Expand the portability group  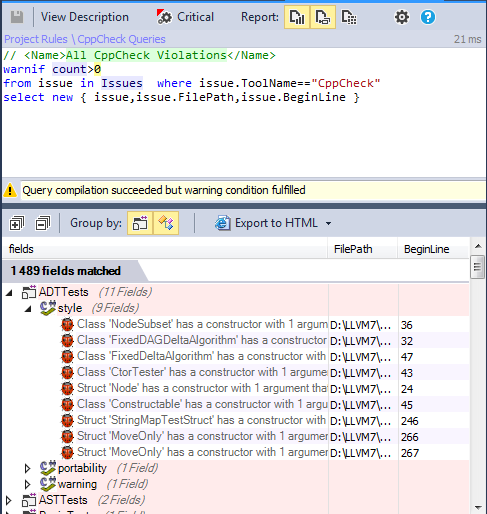pyautogui.click(x=28, y=468)
